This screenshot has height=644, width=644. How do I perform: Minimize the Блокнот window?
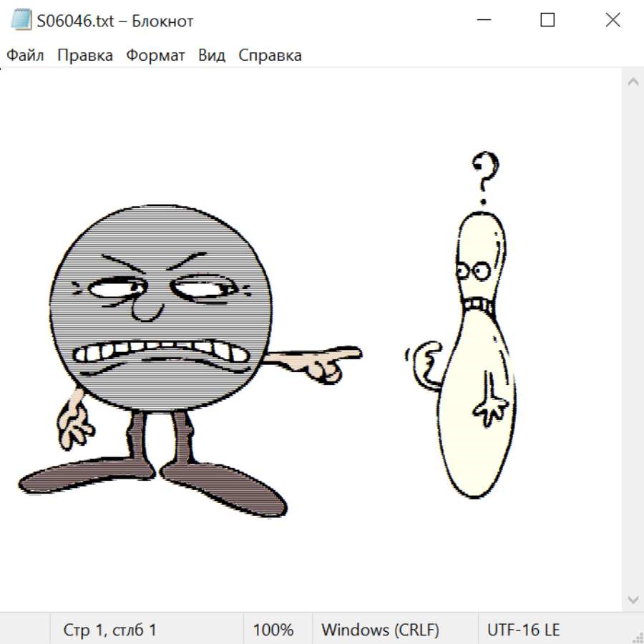483,20
